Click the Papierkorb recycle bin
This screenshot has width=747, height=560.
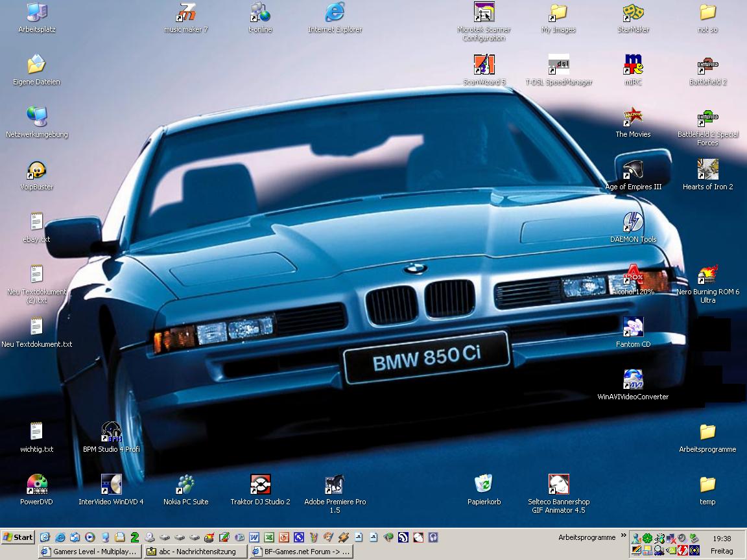(484, 486)
